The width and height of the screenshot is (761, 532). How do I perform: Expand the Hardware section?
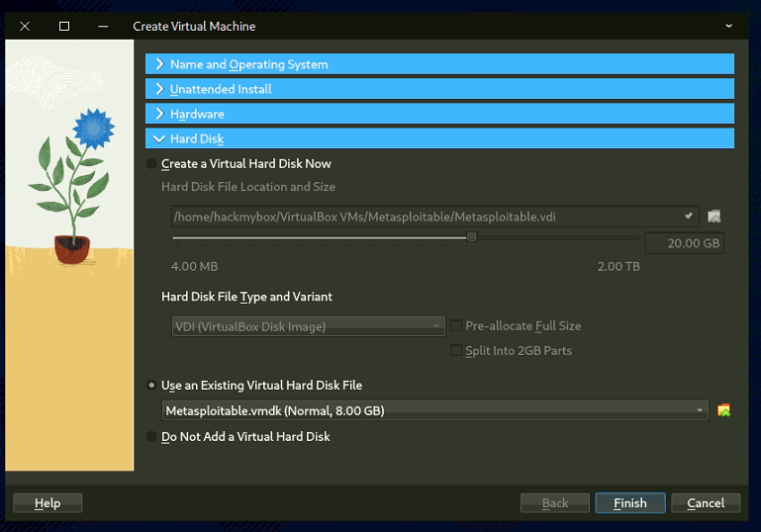click(439, 114)
